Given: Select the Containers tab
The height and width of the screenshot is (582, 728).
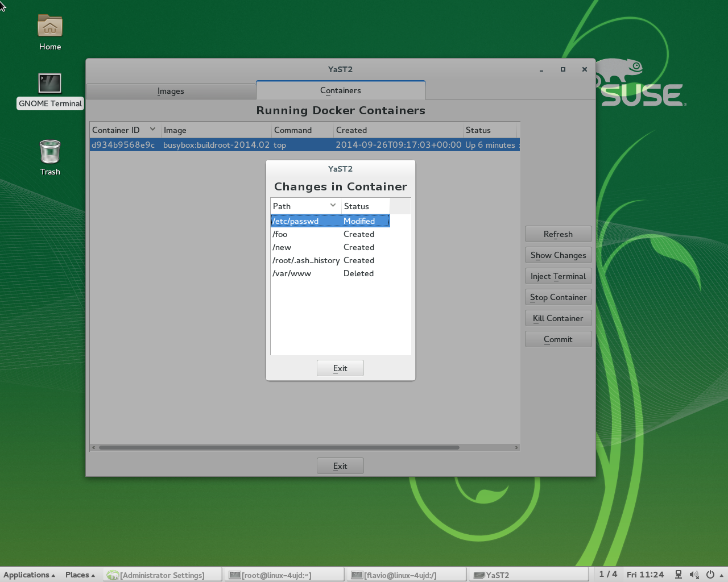Looking at the screenshot, I should (340, 90).
